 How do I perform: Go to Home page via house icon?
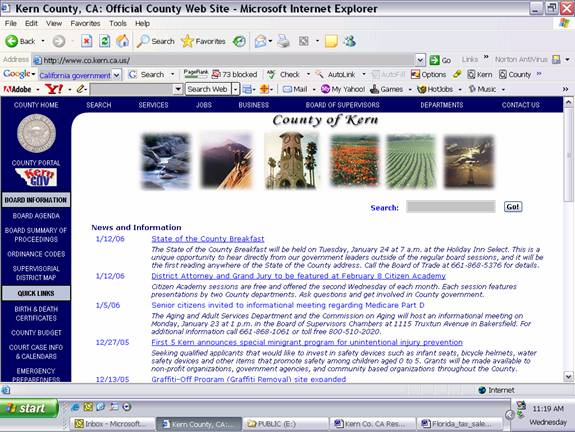click(x=122, y=41)
